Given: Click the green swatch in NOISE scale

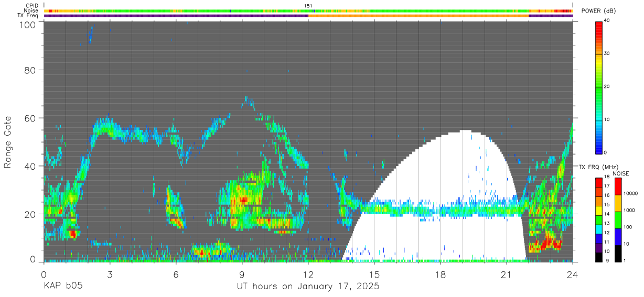Looking at the screenshot, I should (618, 219).
